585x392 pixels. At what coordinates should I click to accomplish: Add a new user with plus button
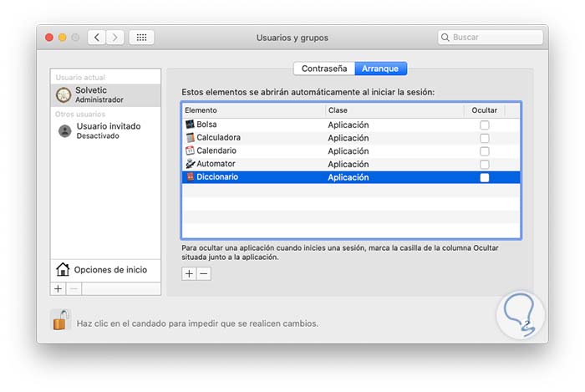coord(58,288)
